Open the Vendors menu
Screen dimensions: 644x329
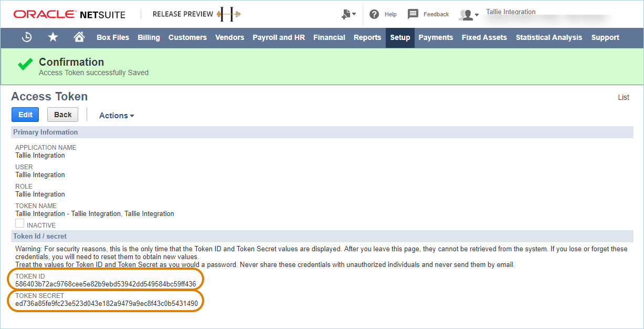pyautogui.click(x=230, y=37)
